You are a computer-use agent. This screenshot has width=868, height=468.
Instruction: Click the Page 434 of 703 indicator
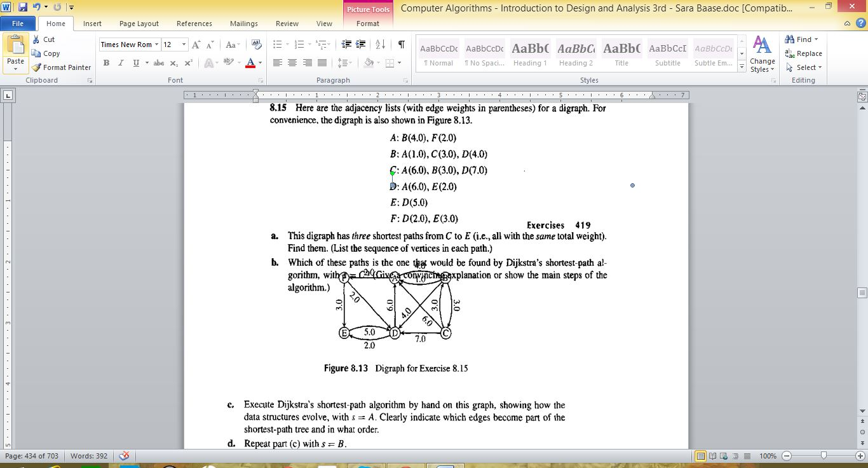32,456
